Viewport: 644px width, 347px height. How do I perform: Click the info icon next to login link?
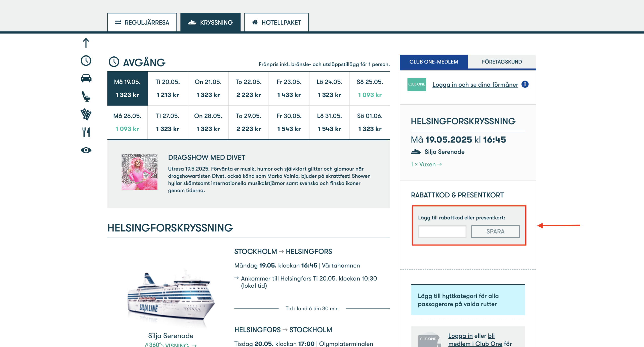(525, 84)
